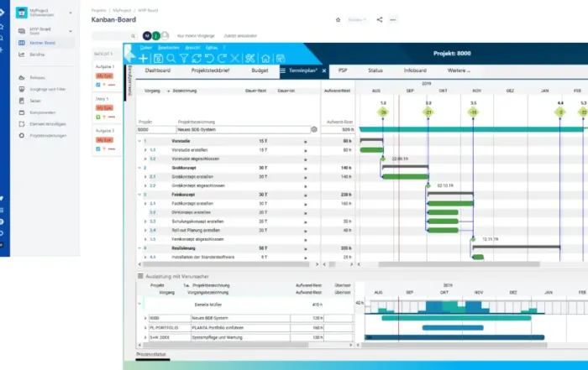This screenshot has height=370, width=588.
Task: Toggle the blue checkbox on Aufgabe 3 card
Action: pyautogui.click(x=98, y=149)
